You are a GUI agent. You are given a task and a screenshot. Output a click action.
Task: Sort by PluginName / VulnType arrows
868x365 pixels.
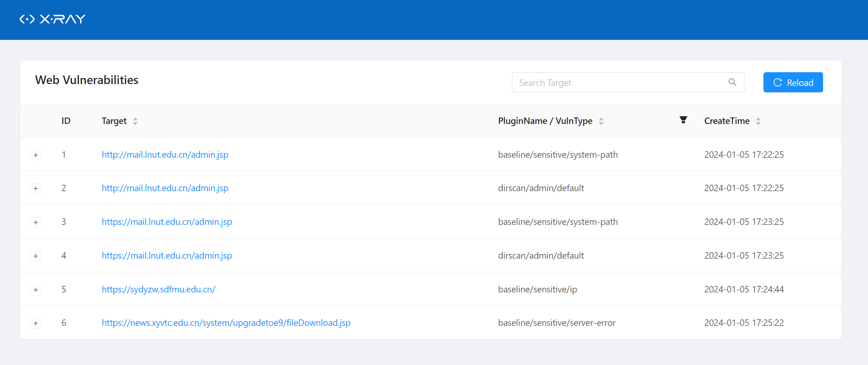(x=601, y=121)
